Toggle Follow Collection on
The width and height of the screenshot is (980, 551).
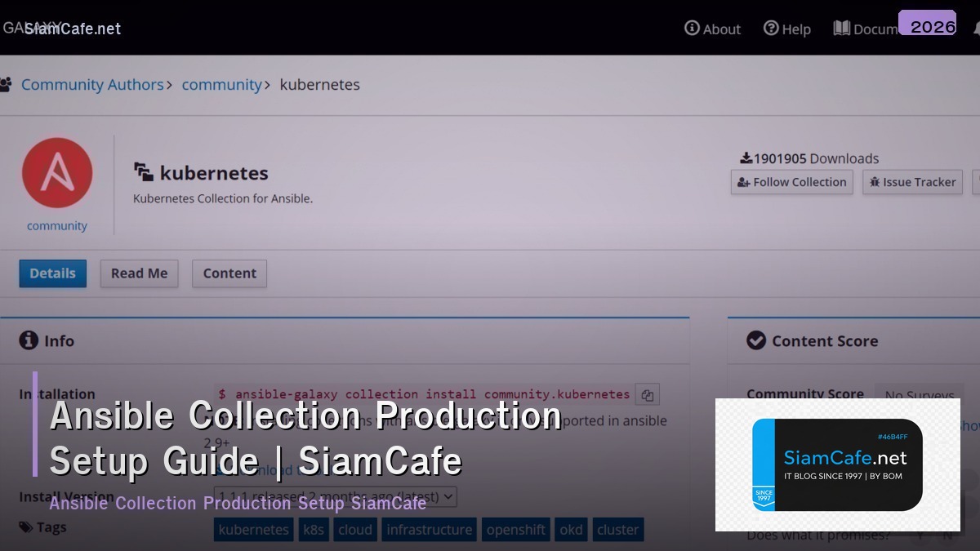tap(791, 182)
